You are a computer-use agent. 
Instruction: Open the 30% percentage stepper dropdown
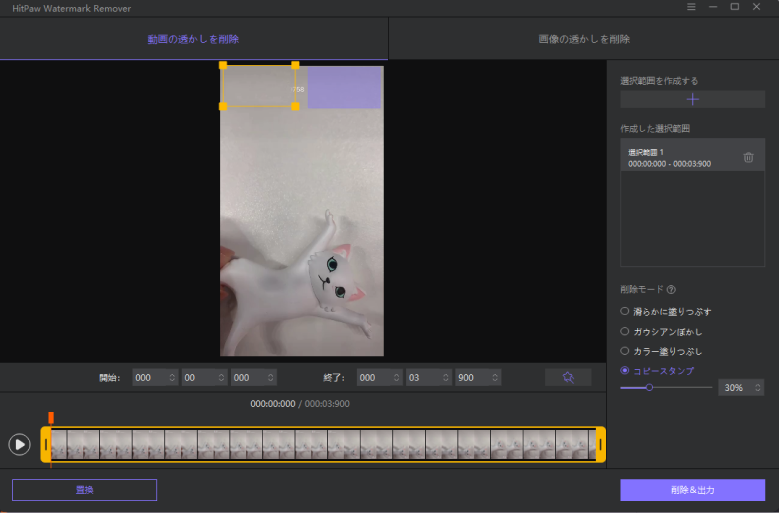[758, 387]
